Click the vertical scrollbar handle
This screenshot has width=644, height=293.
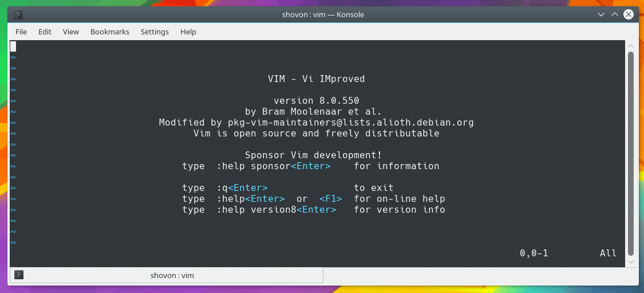pyautogui.click(x=631, y=154)
